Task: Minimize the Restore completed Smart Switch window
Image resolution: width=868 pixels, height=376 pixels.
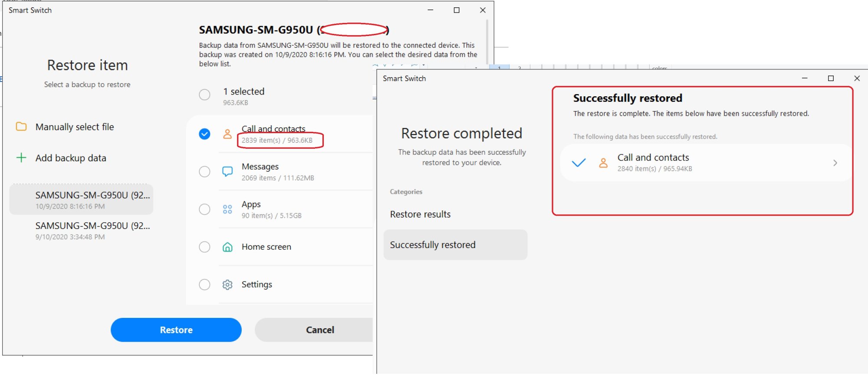Action: tap(805, 78)
